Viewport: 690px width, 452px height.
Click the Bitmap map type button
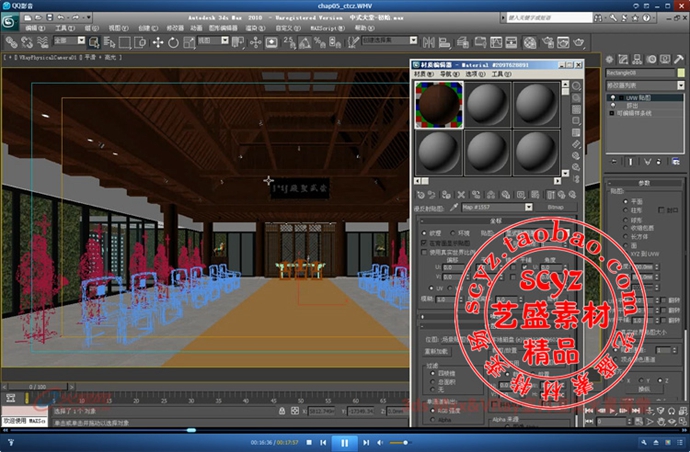coord(555,207)
